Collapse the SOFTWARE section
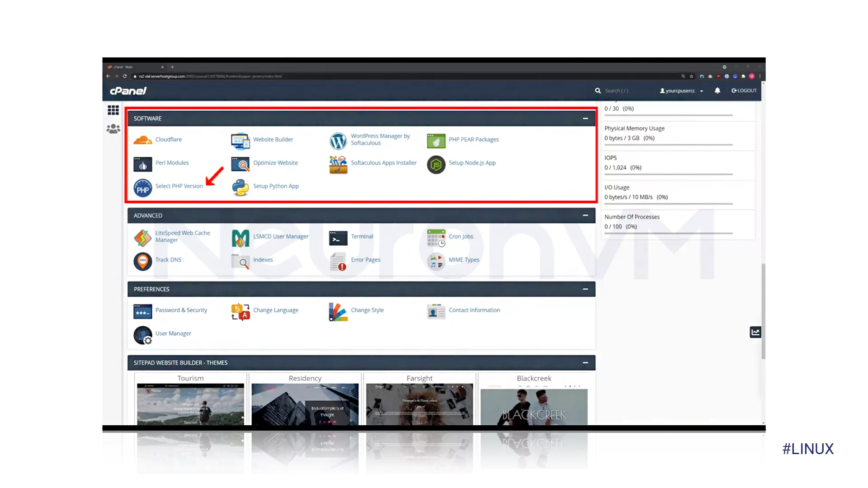The image size is (868, 488). tap(585, 118)
